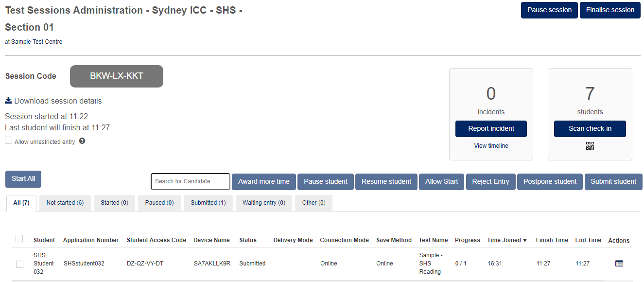Enable Allow unrestricted entry checkbox

click(x=9, y=141)
